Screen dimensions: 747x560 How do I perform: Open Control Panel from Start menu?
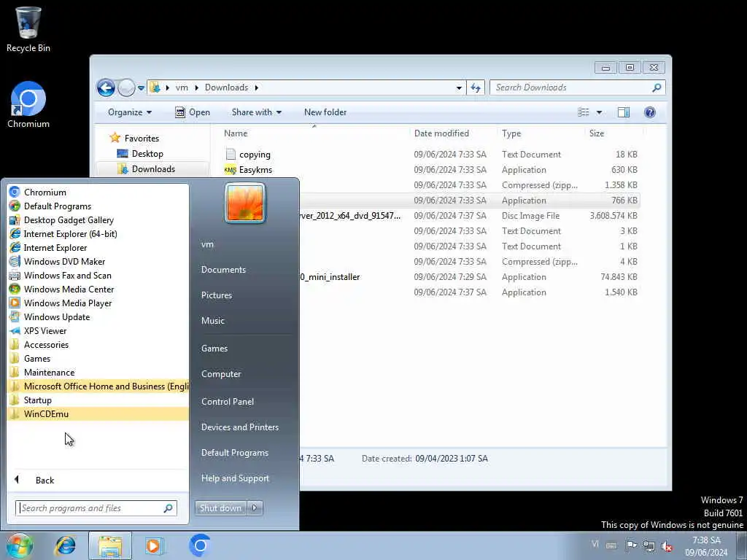[228, 402]
